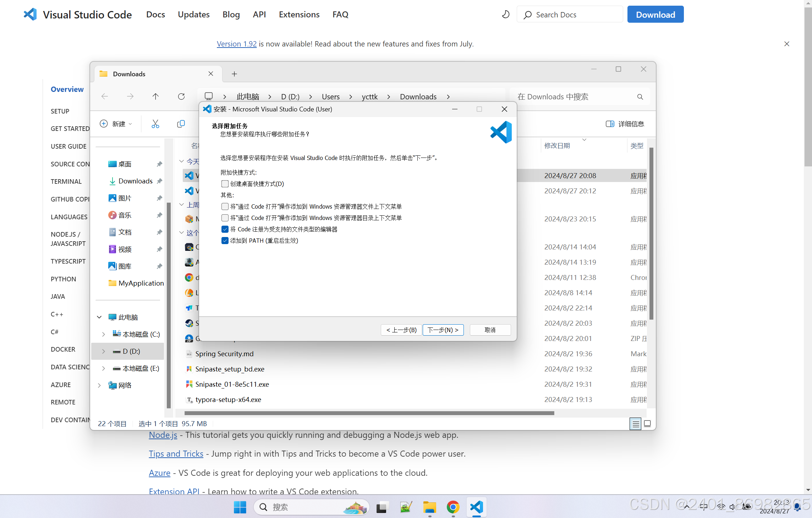
Task: Click the Search Docs field
Action: coord(570,15)
